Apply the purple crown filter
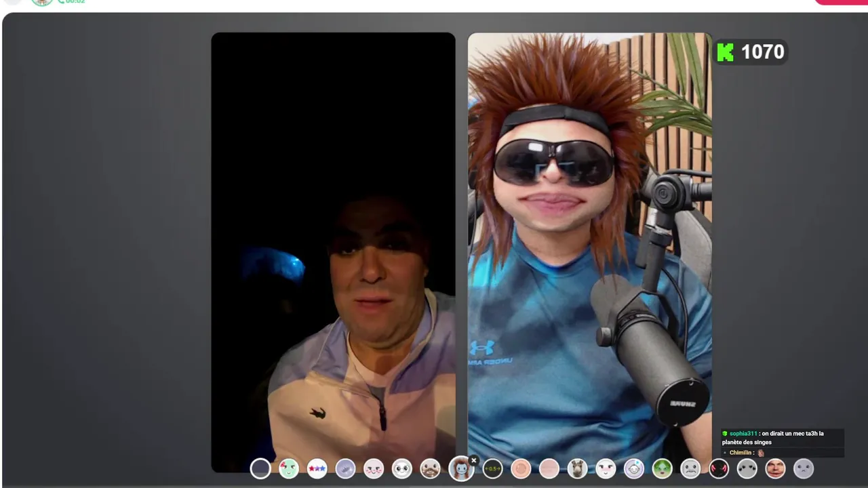 point(345,468)
